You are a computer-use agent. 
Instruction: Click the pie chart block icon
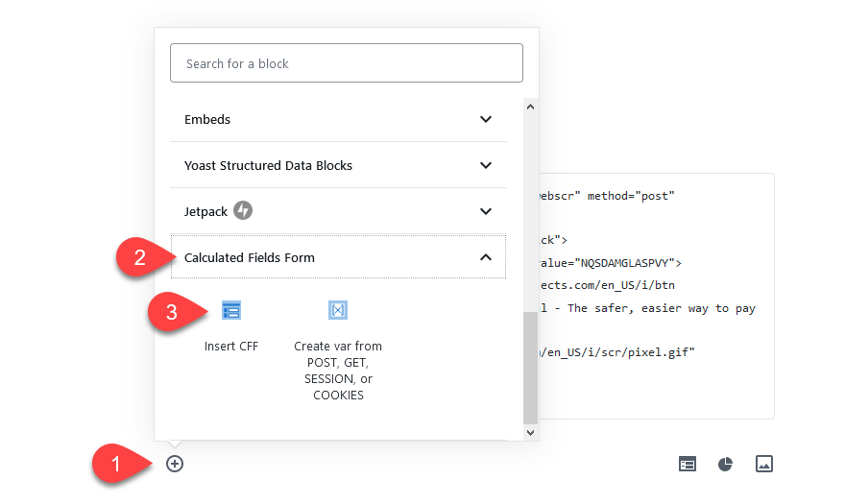(726, 464)
